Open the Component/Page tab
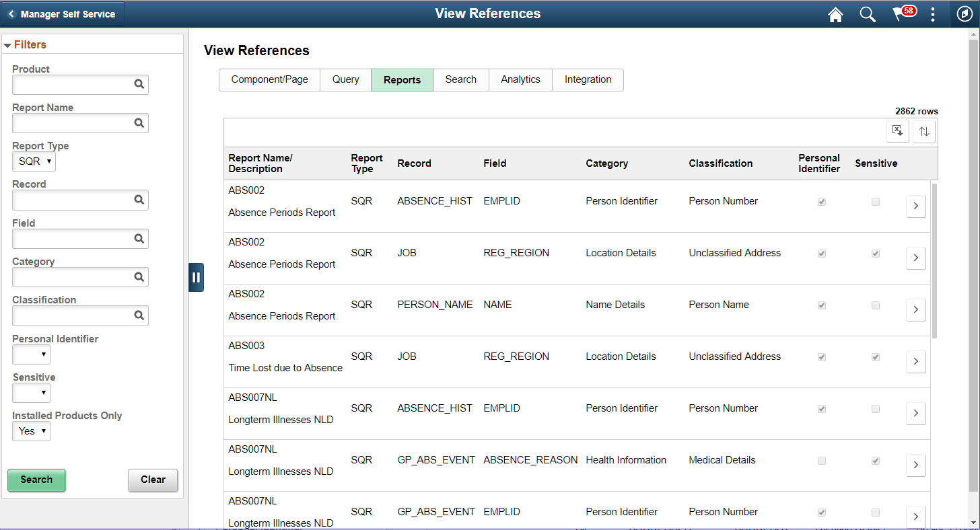980x530 pixels. click(x=269, y=79)
